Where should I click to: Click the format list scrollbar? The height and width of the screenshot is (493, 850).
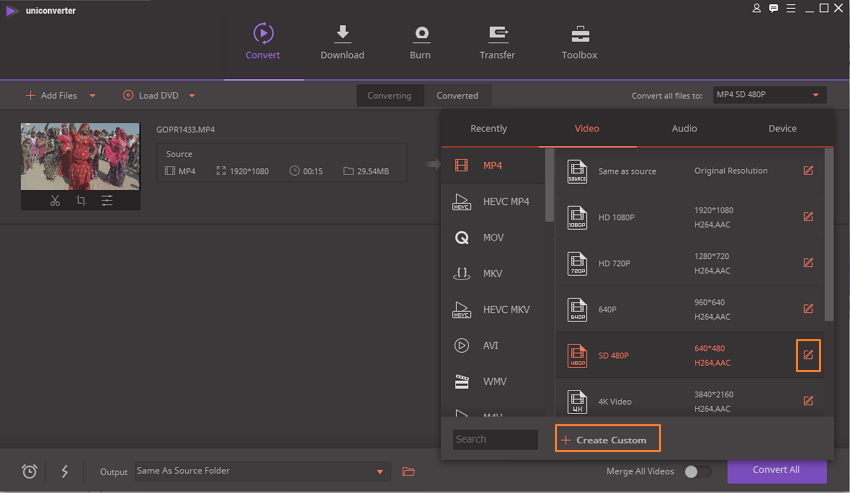(549, 184)
